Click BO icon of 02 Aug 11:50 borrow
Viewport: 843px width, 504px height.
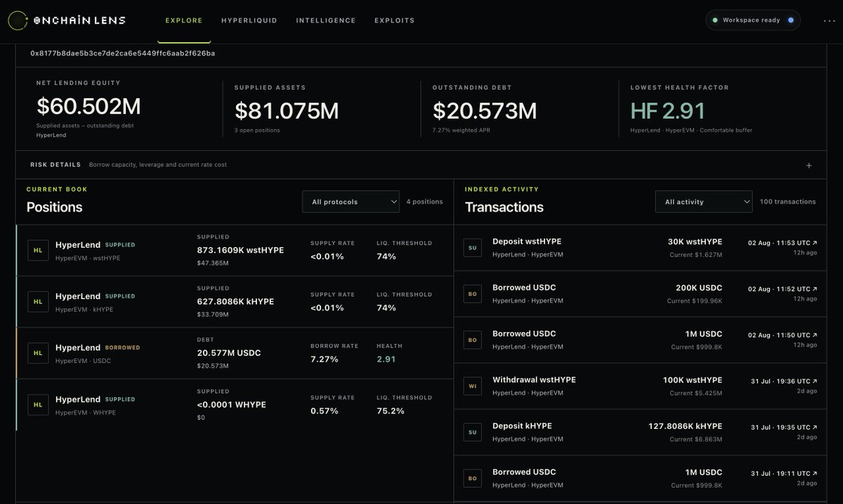(473, 340)
